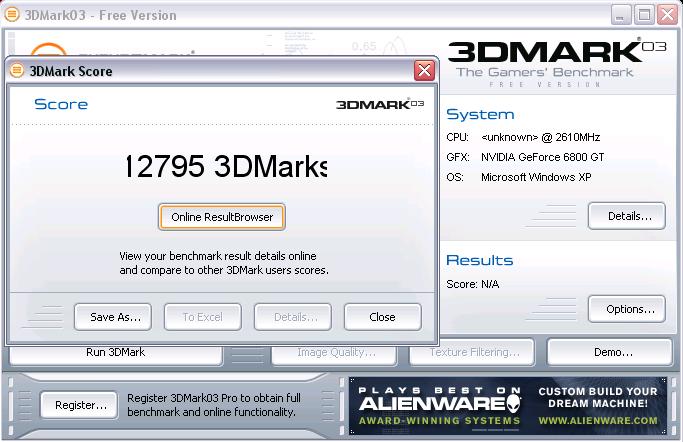Open the Alienware advertisement banner

[x=508, y=406]
